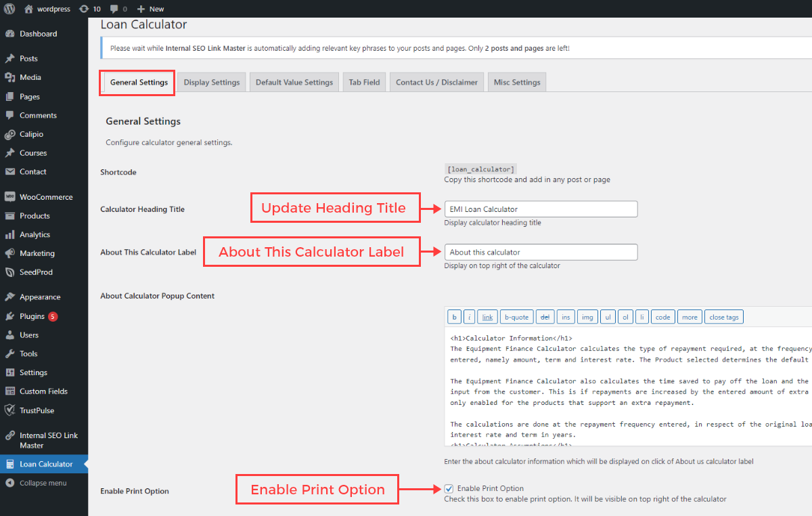Screen dimensions: 812x516
Task: Click the code editor button
Action: click(x=663, y=317)
